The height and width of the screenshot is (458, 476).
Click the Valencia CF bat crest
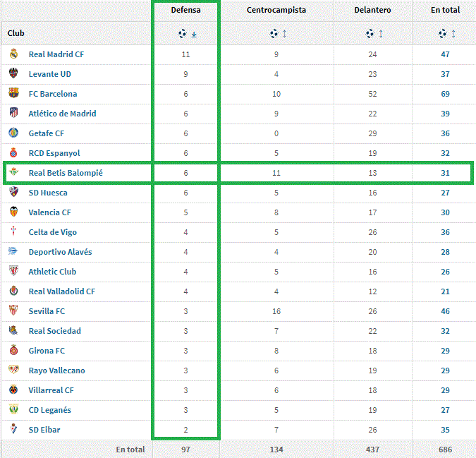point(13,212)
